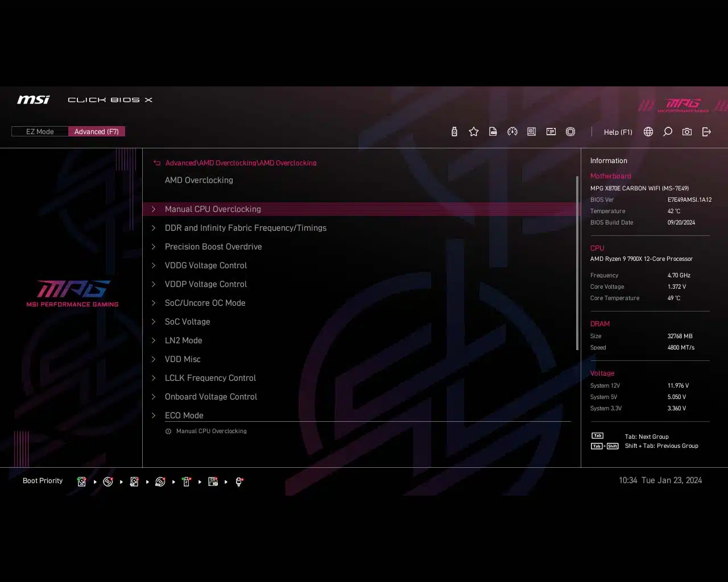Click System 3.3V value 3.360 V
Image resolution: width=728 pixels, height=582 pixels.
pos(677,408)
